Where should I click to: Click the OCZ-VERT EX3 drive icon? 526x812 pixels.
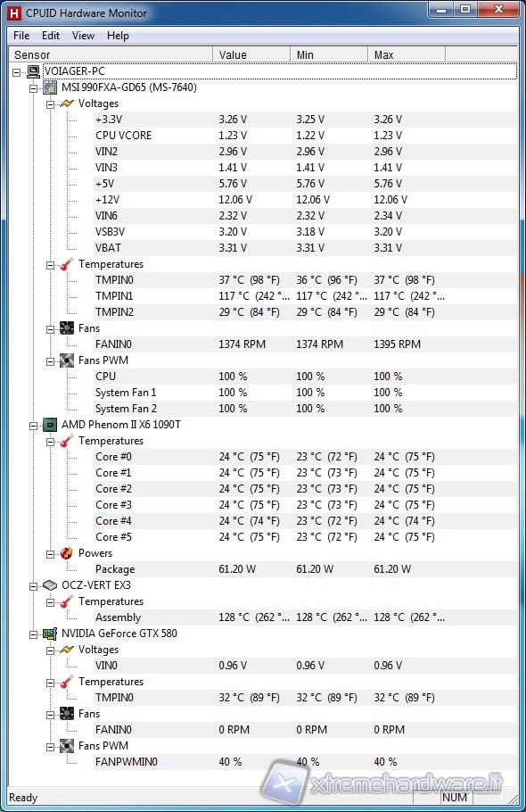[x=50, y=585]
